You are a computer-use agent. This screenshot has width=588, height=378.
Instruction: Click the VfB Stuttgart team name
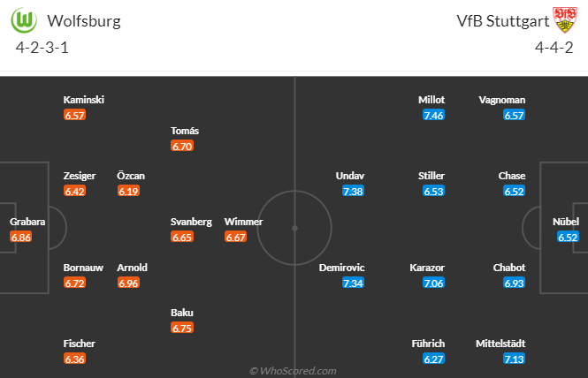point(500,20)
